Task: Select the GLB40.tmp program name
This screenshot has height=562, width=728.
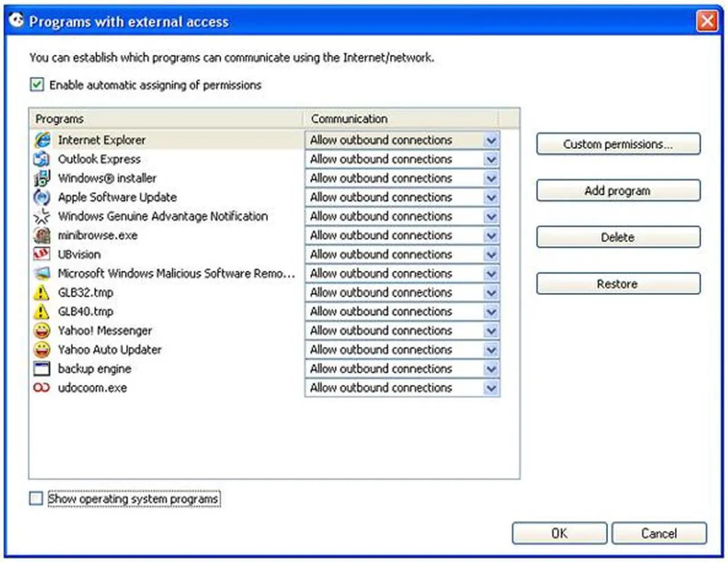Action: coord(85,311)
